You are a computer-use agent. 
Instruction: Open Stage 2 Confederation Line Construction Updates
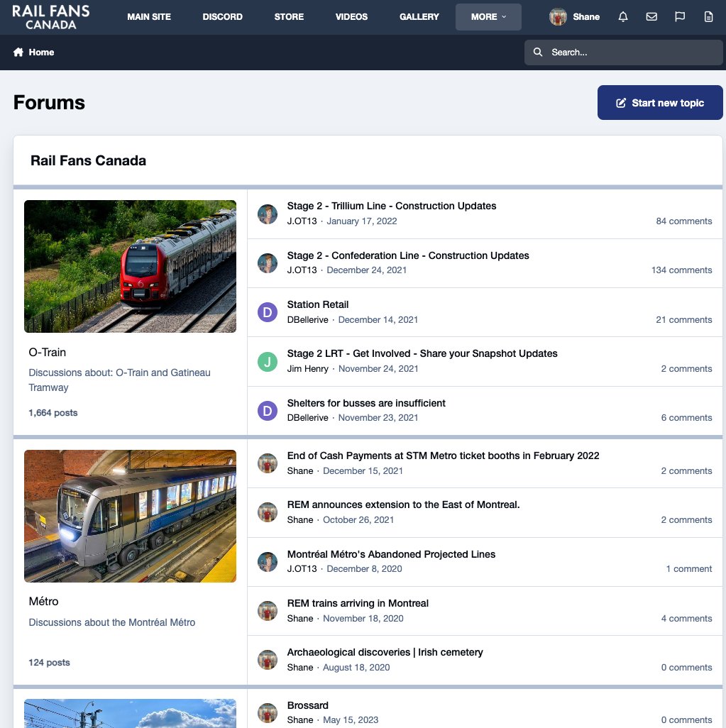pos(408,255)
